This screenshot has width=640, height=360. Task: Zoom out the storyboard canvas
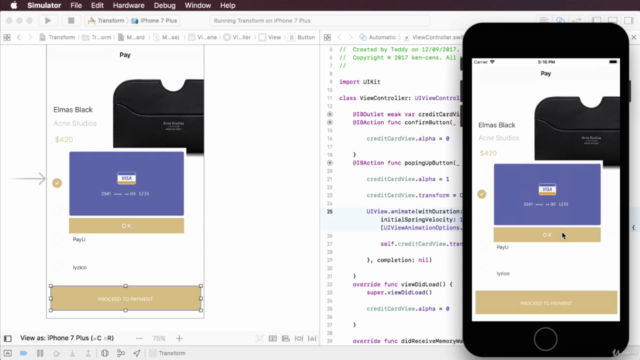click(139, 338)
